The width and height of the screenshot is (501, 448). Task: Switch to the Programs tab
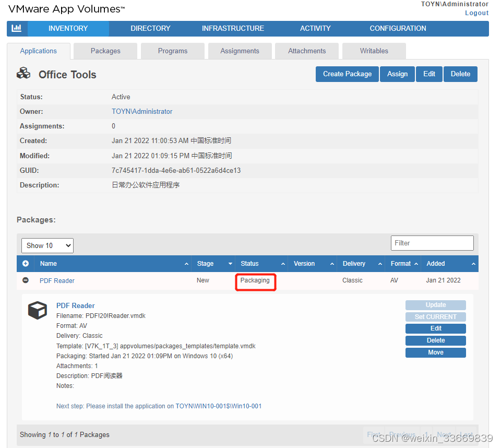pyautogui.click(x=173, y=51)
